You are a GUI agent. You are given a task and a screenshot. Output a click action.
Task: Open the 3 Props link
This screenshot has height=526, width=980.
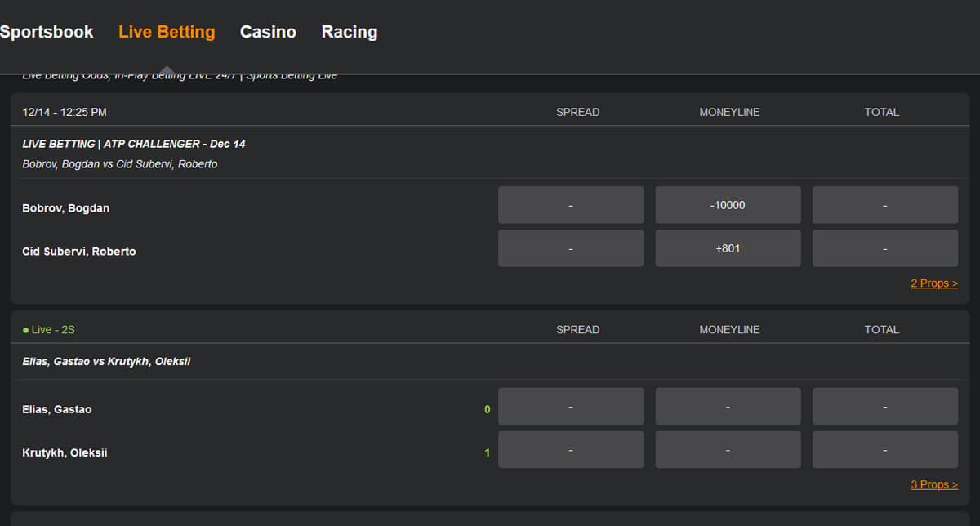[934, 485]
